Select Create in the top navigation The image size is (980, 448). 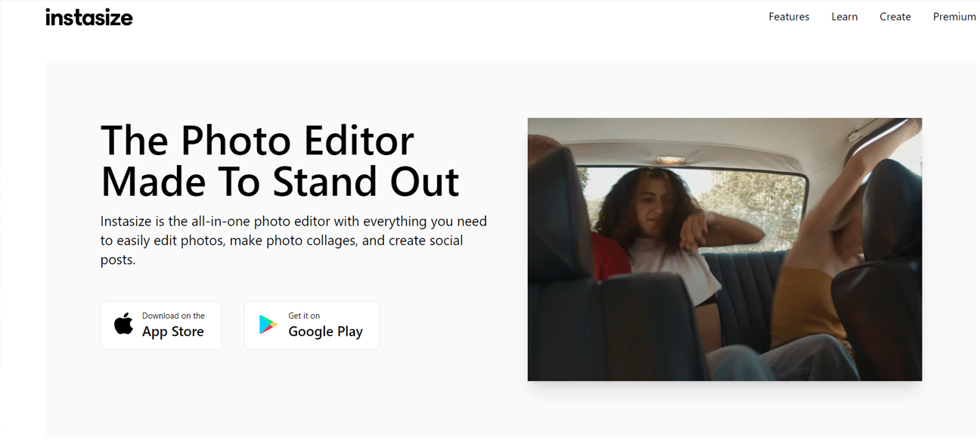pos(895,17)
